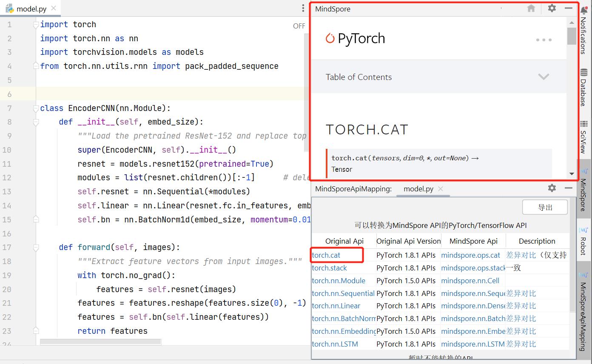Viewport: 592px width, 364px height.
Task: Click the editor horizontal scrollbar
Action: pyautogui.click(x=100, y=341)
